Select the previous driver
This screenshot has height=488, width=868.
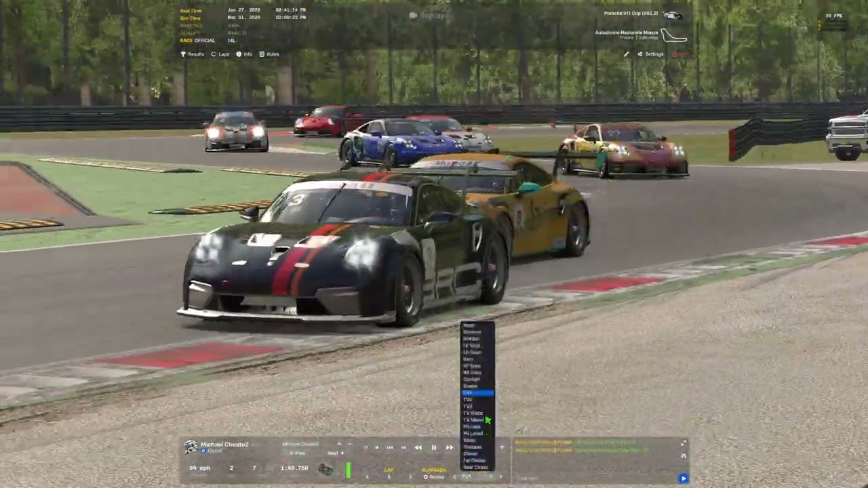coord(296,453)
